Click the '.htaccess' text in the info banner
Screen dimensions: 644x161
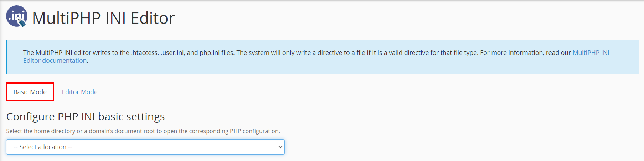[145, 52]
